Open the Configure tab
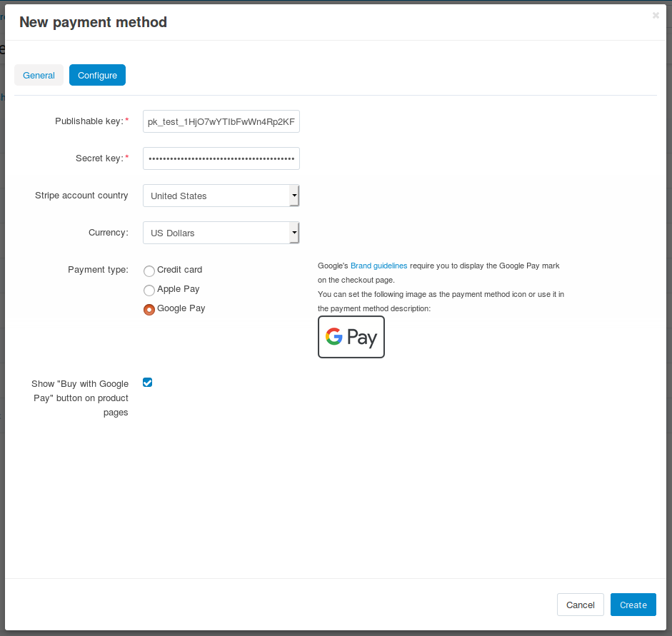This screenshot has height=636, width=672. click(97, 76)
